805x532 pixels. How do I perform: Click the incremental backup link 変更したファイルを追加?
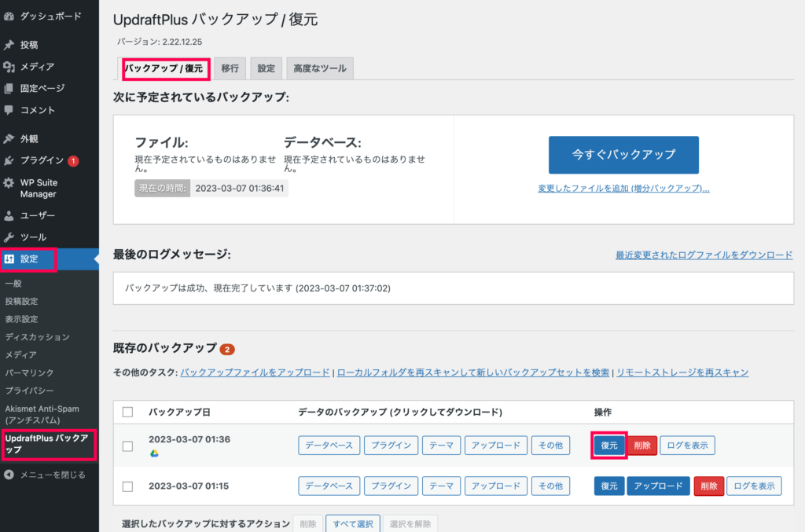(623, 189)
